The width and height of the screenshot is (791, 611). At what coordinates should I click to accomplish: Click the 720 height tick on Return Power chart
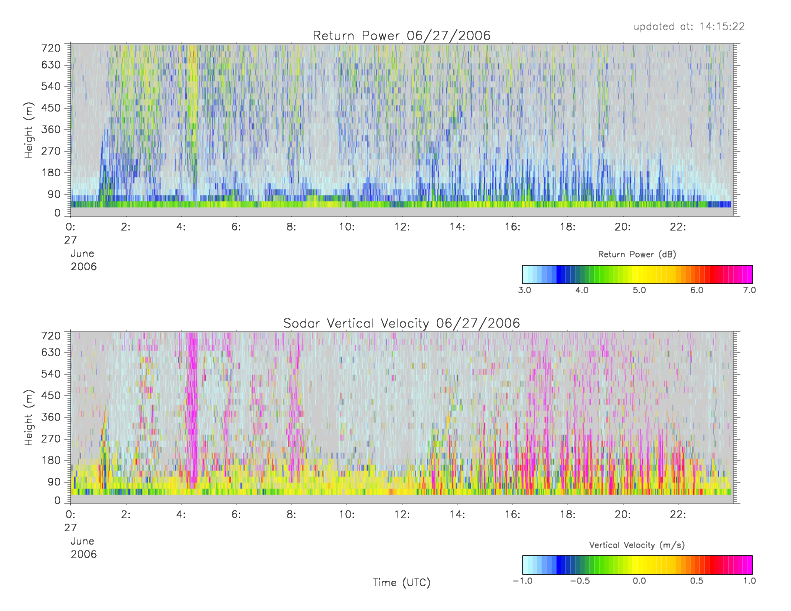[x=51, y=48]
